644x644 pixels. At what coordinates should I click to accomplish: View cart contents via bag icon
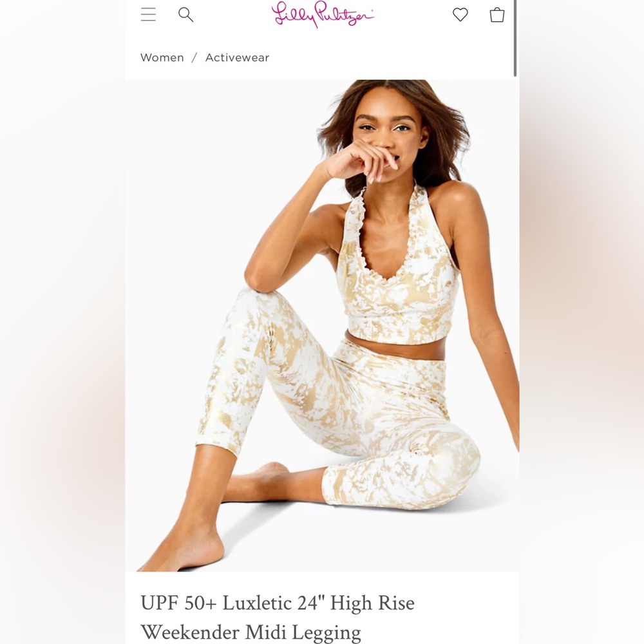[497, 15]
